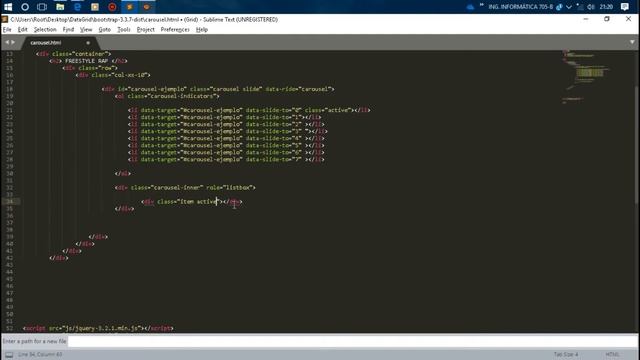Click line number 30 in the gutter
This screenshot has height=360, width=640.
click(x=9, y=173)
